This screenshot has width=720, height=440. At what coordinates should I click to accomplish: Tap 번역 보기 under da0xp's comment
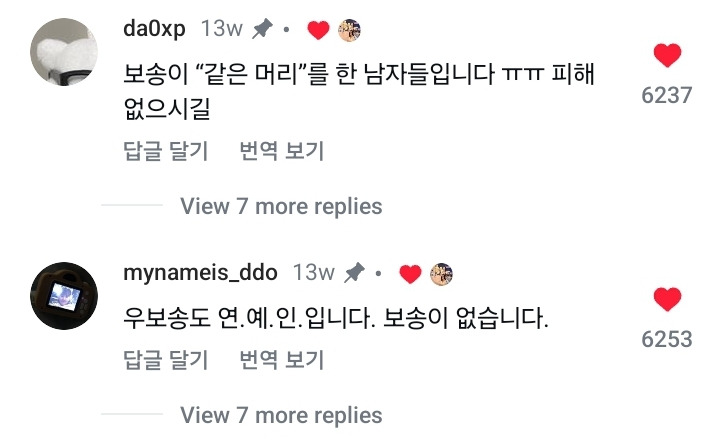(282, 152)
